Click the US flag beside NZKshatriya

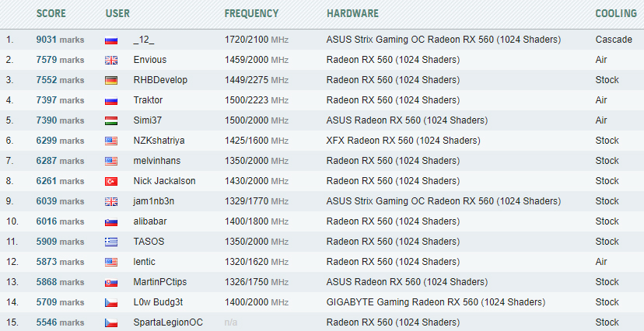click(x=111, y=141)
